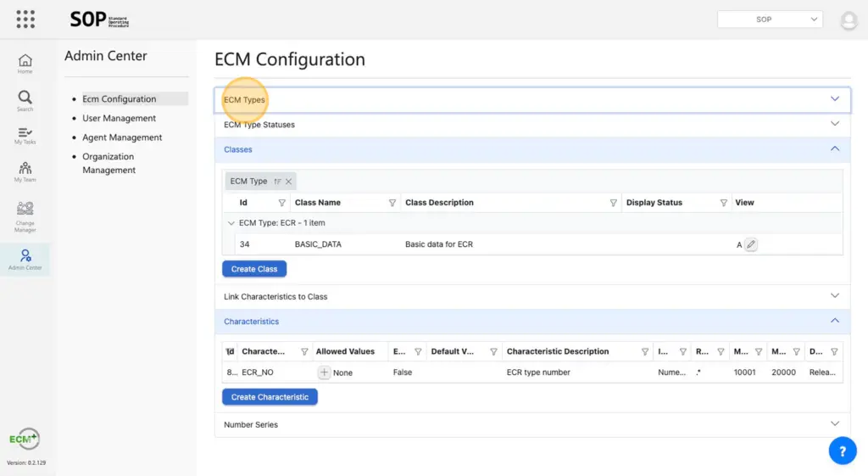Click the Create Characteristic button
The height and width of the screenshot is (476, 868).
(270, 397)
